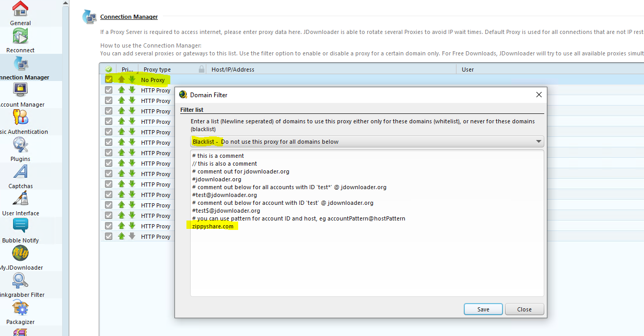Move No Proxy down with green down arrow
Image resolution: width=644 pixels, height=336 pixels.
coord(132,79)
